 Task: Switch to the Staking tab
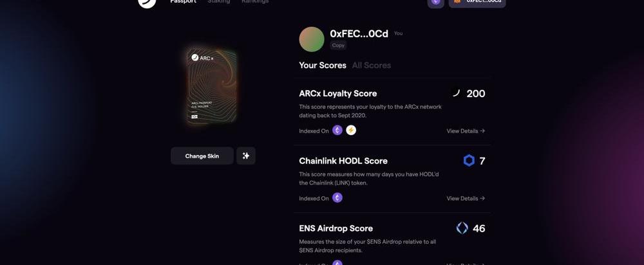[x=219, y=2]
